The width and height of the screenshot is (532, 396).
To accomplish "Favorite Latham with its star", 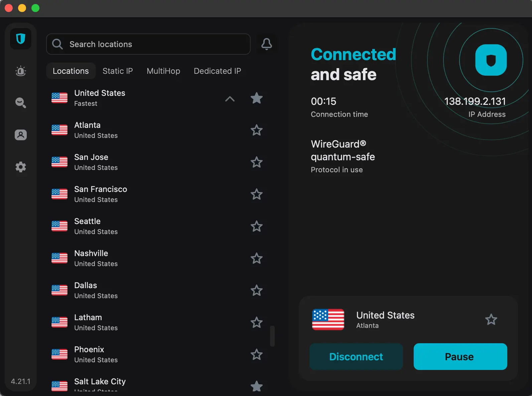I will tap(257, 322).
